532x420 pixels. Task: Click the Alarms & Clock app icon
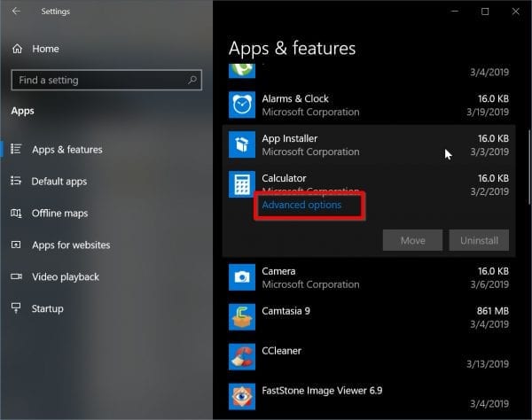(241, 105)
